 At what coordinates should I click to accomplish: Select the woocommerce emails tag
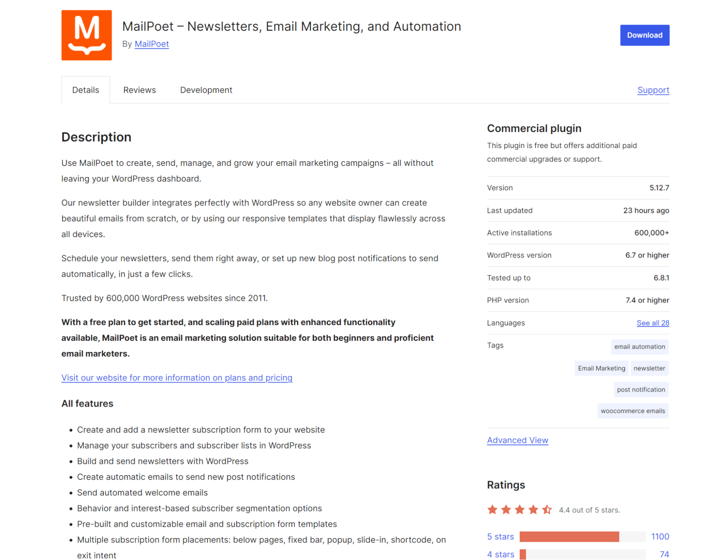tap(633, 411)
